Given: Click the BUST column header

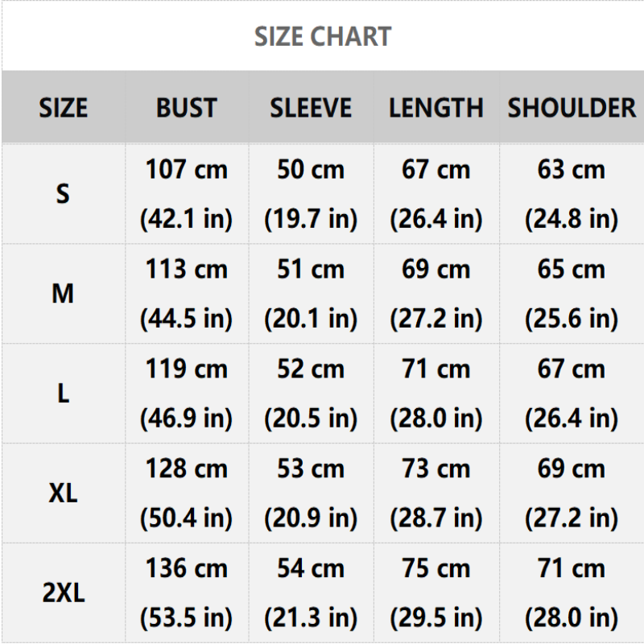Looking at the screenshot, I should (x=186, y=108).
